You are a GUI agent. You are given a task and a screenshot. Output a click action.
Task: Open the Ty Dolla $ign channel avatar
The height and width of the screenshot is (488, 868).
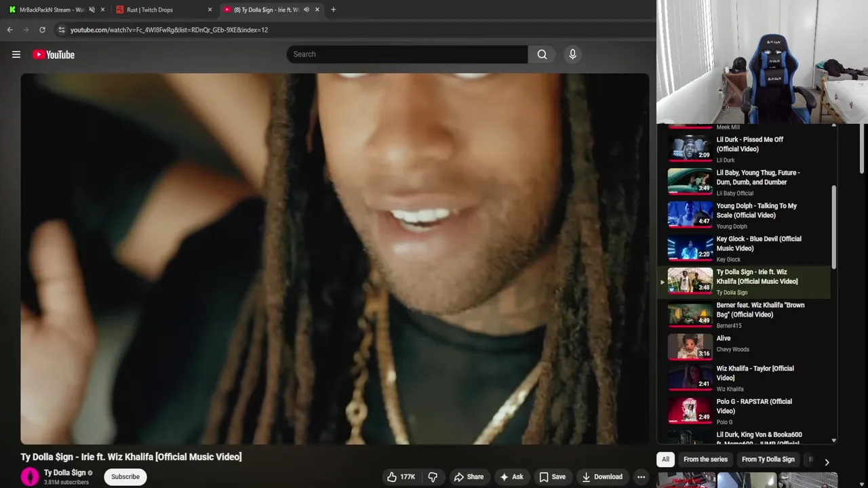click(x=30, y=476)
